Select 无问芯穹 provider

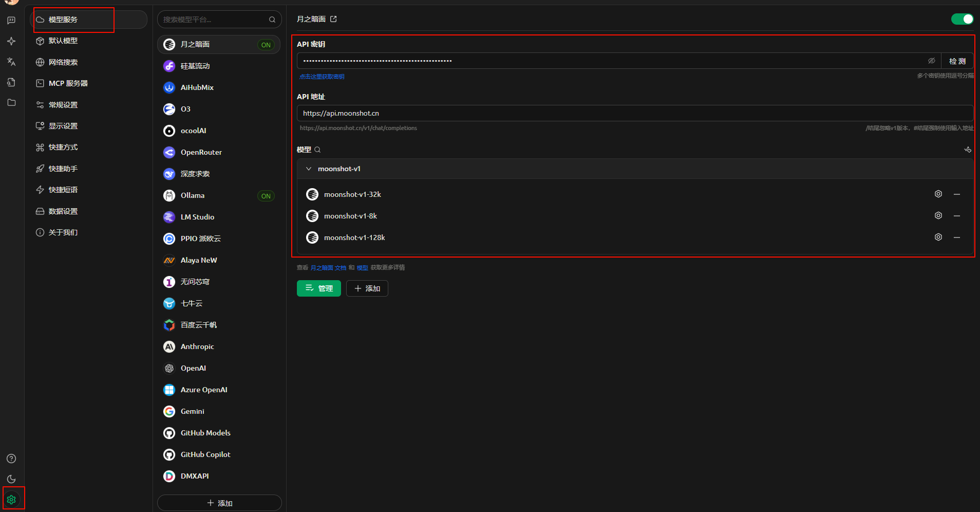(219, 282)
